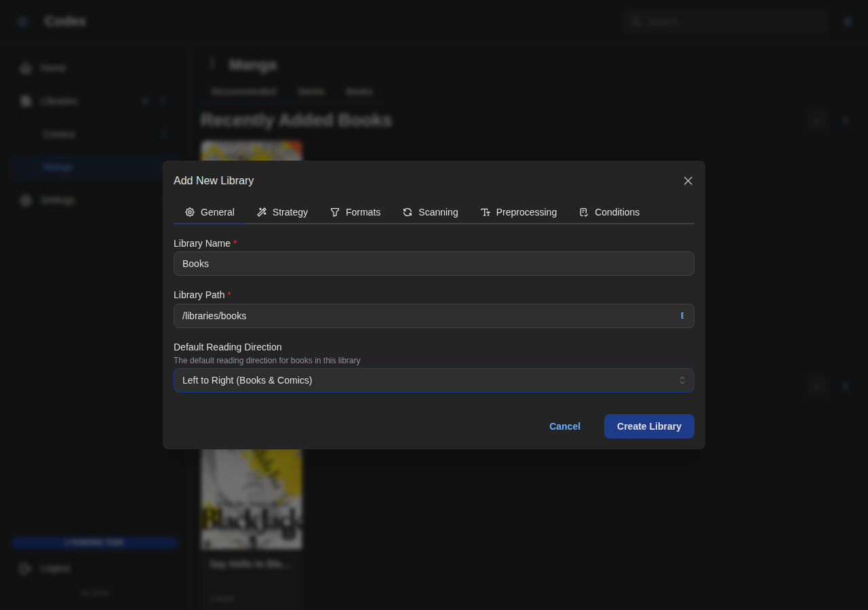Open the Recommended tab
This screenshot has height=610, width=868.
243,91
